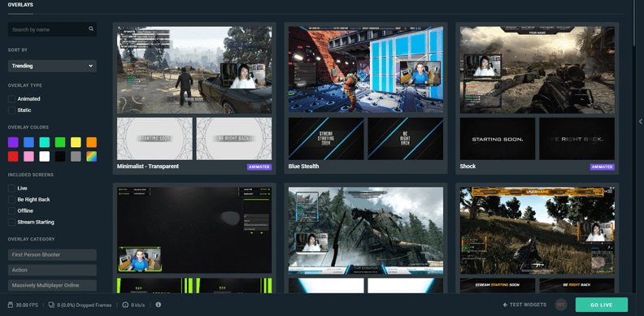Click the Go Live button
This screenshot has height=316, width=644.
click(x=601, y=305)
